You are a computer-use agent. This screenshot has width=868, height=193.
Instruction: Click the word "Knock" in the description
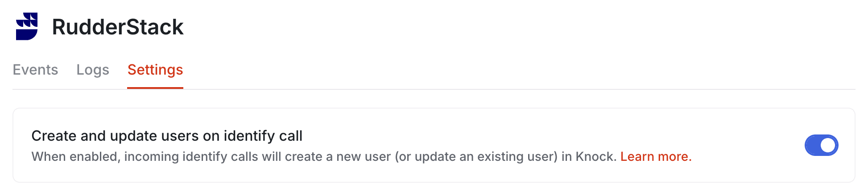tap(595, 157)
